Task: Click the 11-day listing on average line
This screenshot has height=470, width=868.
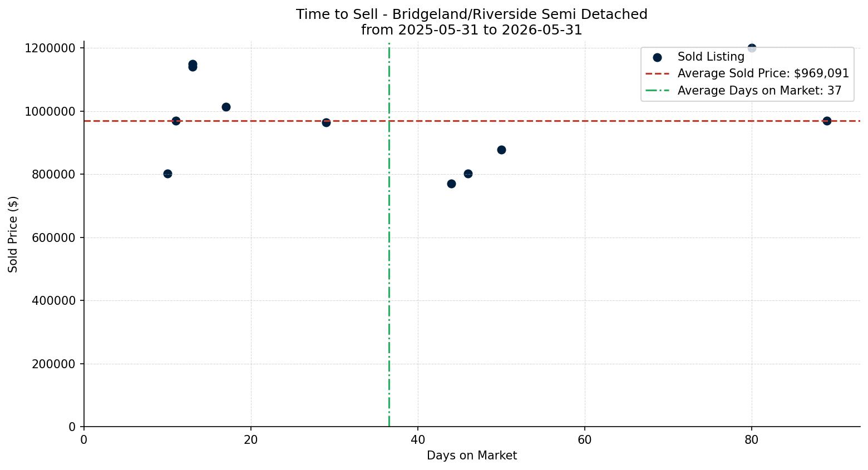Action: point(176,121)
